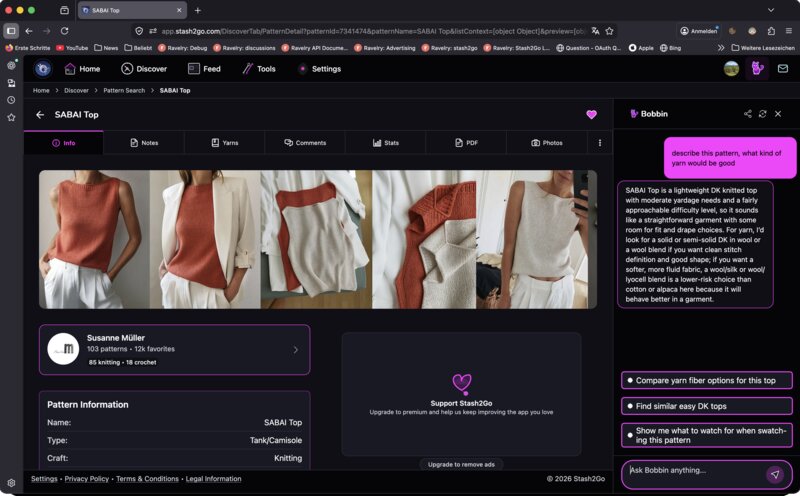Open the user profile avatar
The height and width of the screenshot is (496, 800).
[732, 68]
